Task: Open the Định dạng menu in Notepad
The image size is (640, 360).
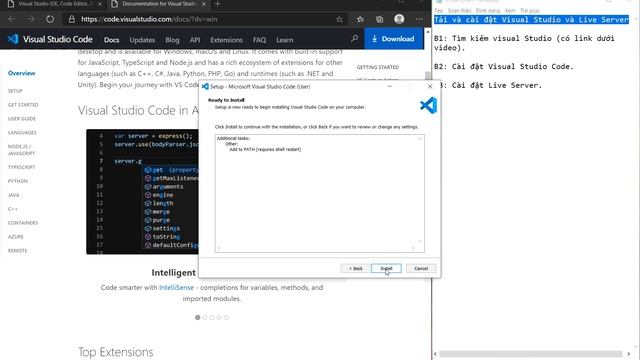Action: [x=488, y=11]
